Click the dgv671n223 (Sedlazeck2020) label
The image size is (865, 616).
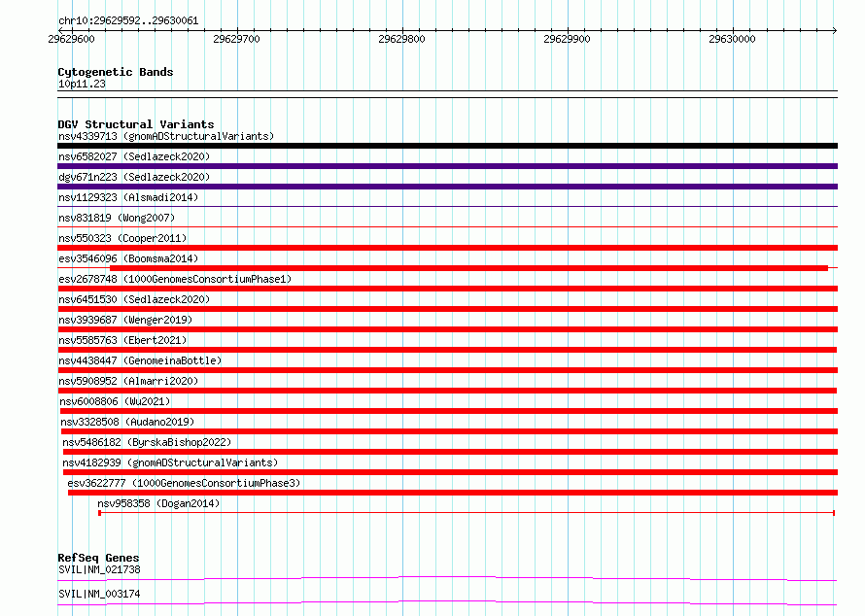click(134, 177)
